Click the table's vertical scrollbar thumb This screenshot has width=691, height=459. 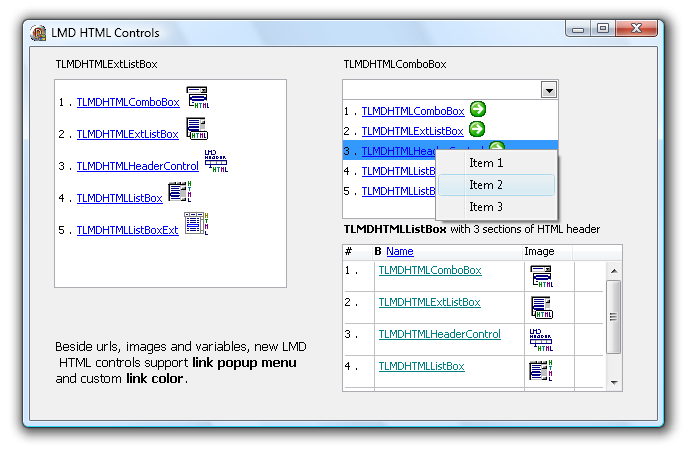pyautogui.click(x=614, y=316)
